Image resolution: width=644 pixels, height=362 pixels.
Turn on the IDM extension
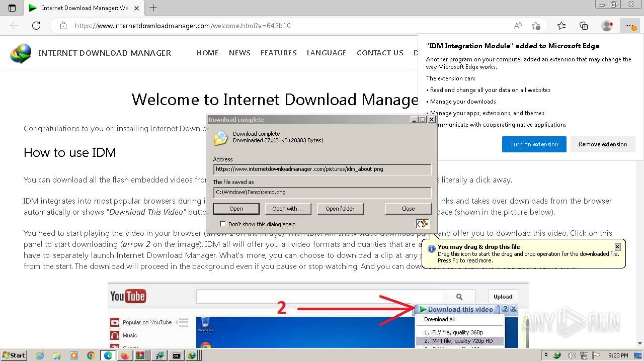534,144
